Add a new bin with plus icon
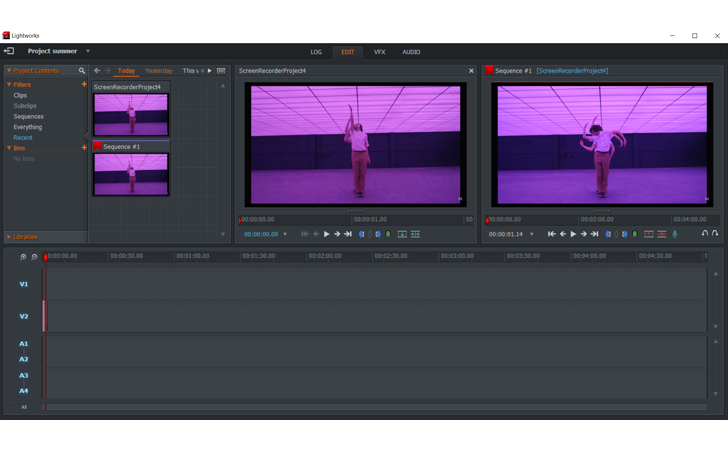 tap(84, 148)
